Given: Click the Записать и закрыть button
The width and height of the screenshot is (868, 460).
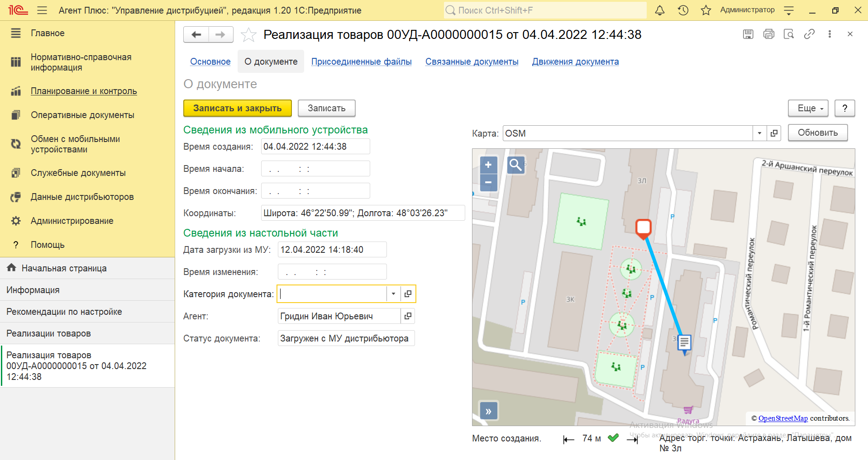Looking at the screenshot, I should (x=237, y=109).
